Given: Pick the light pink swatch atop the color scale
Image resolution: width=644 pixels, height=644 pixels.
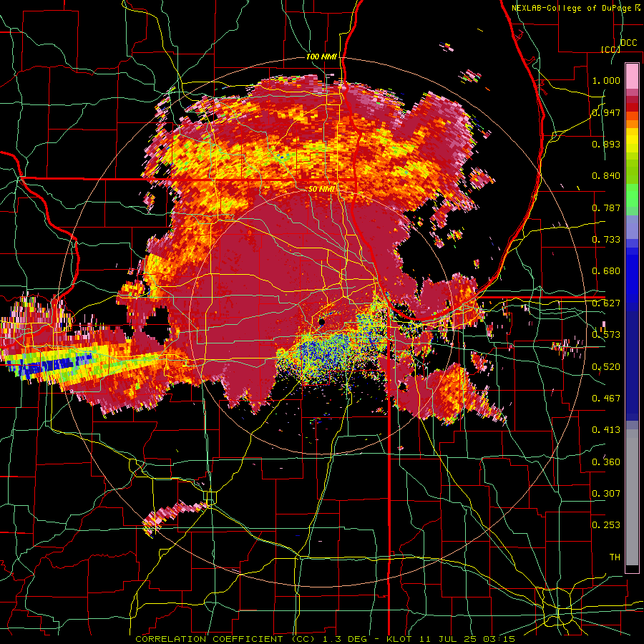Looking at the screenshot, I should pos(632,76).
